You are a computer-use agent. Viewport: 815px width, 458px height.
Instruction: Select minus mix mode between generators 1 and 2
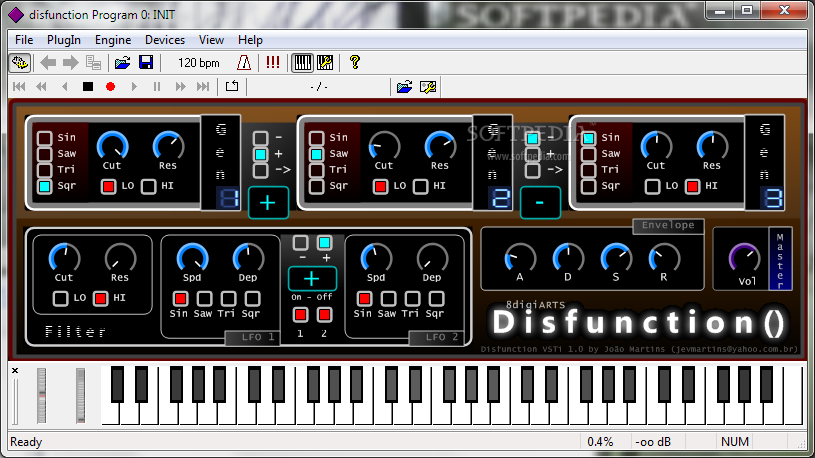260,138
